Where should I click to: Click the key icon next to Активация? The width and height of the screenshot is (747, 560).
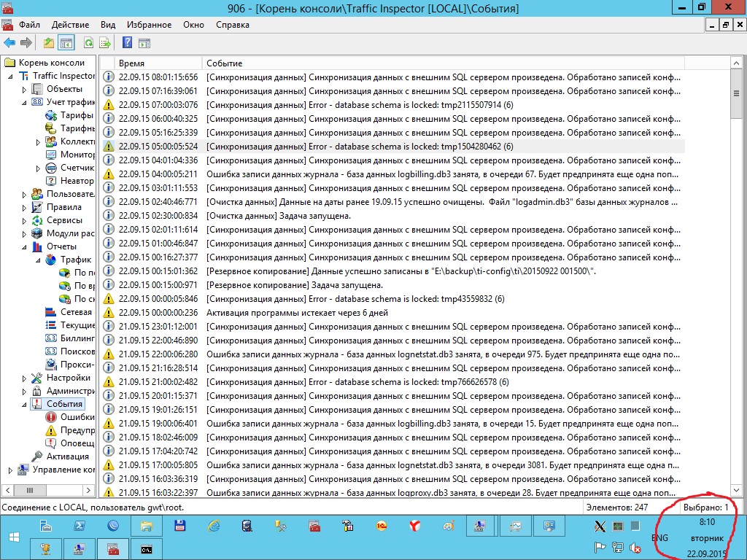[36, 456]
